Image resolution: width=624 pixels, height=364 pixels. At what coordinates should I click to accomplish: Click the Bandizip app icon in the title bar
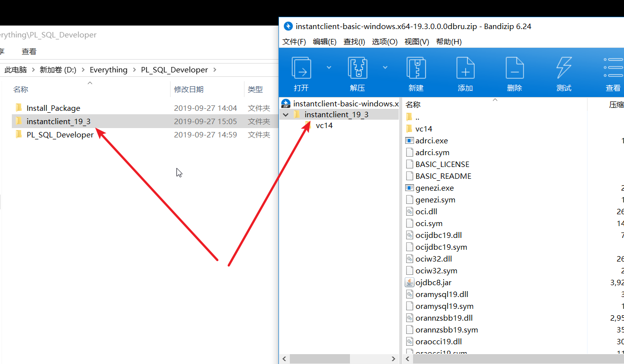(288, 26)
